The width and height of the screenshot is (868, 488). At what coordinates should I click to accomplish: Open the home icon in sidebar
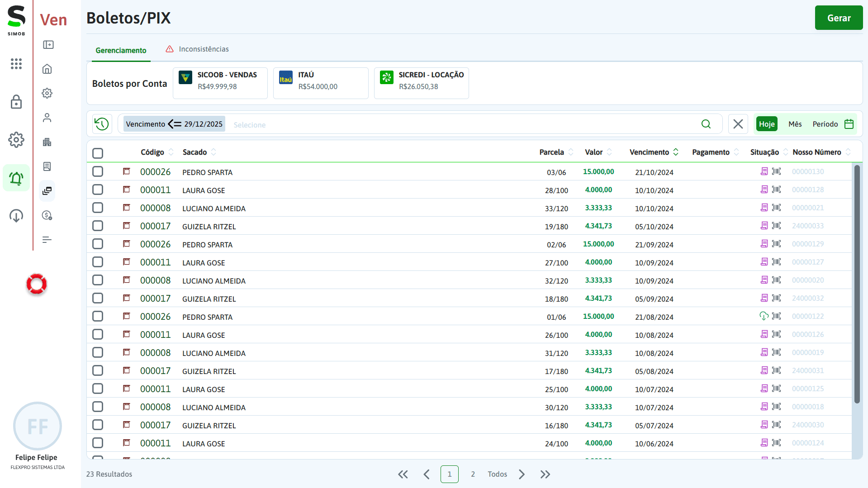[x=47, y=69]
